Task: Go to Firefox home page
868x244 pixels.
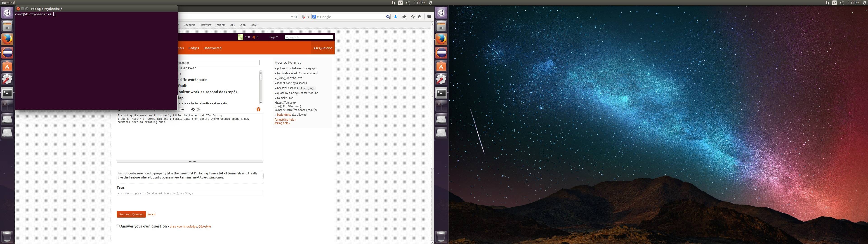Action: coord(404,17)
